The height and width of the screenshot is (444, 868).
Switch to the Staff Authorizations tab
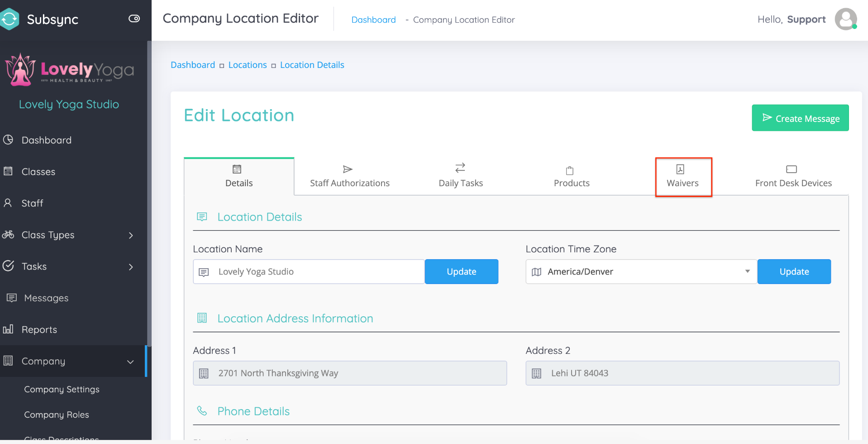point(349,176)
